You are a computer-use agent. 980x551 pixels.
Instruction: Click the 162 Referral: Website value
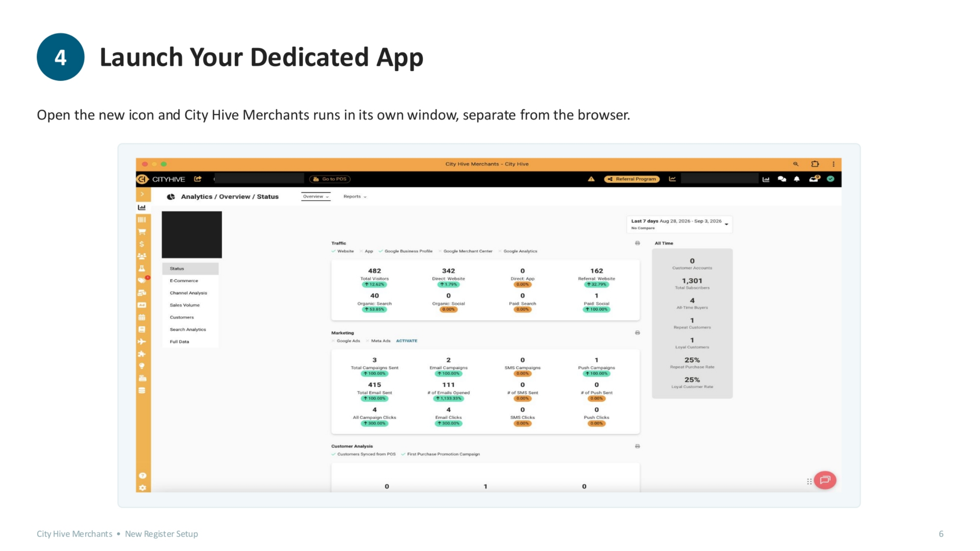pyautogui.click(x=597, y=271)
